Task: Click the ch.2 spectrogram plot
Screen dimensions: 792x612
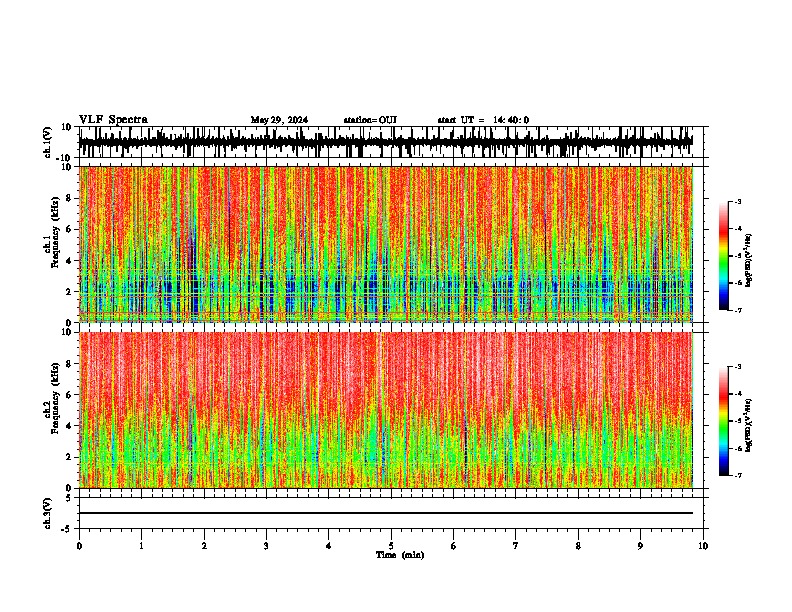Action: 386,410
